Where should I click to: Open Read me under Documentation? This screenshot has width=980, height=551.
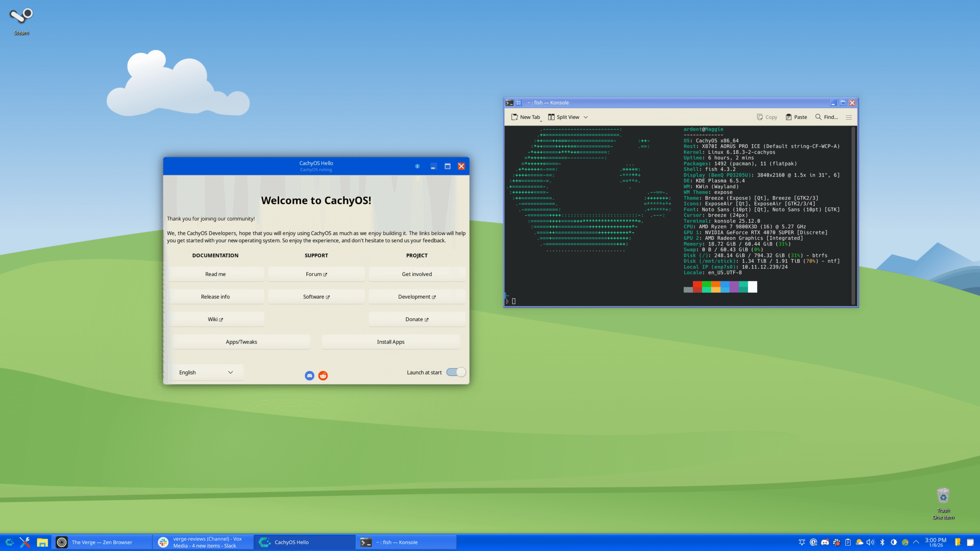coord(216,274)
